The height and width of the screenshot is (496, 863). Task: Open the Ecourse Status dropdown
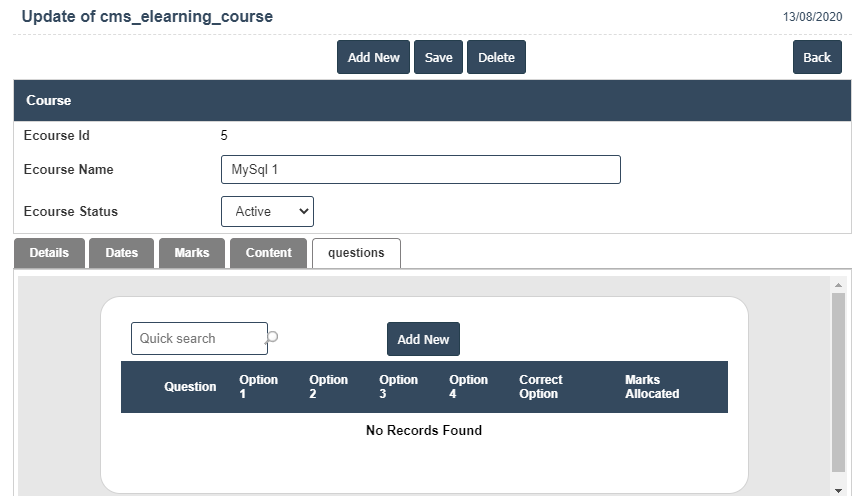(x=267, y=211)
